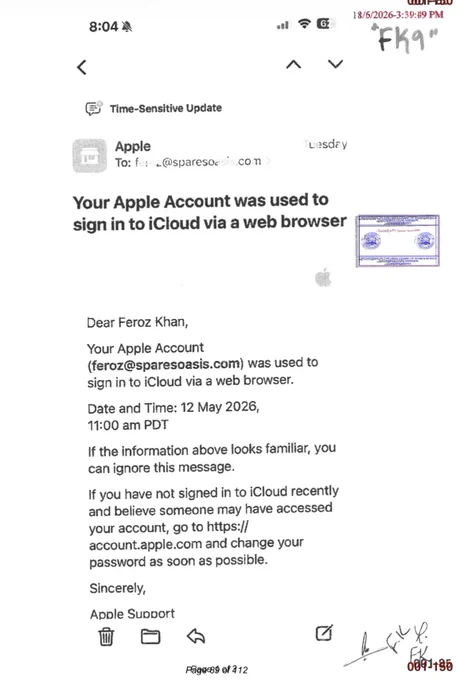
Task: Tap the 8:04 clock in status bar
Action: pos(103,26)
